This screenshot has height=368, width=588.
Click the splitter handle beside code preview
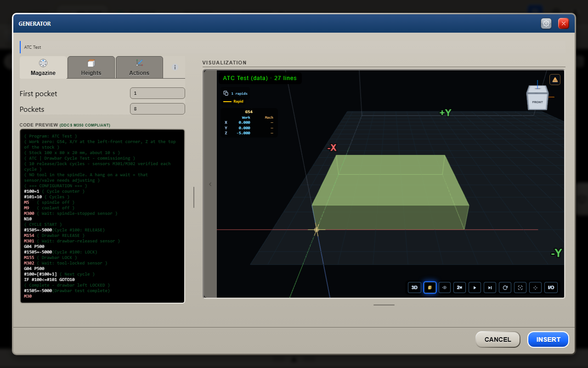point(194,197)
